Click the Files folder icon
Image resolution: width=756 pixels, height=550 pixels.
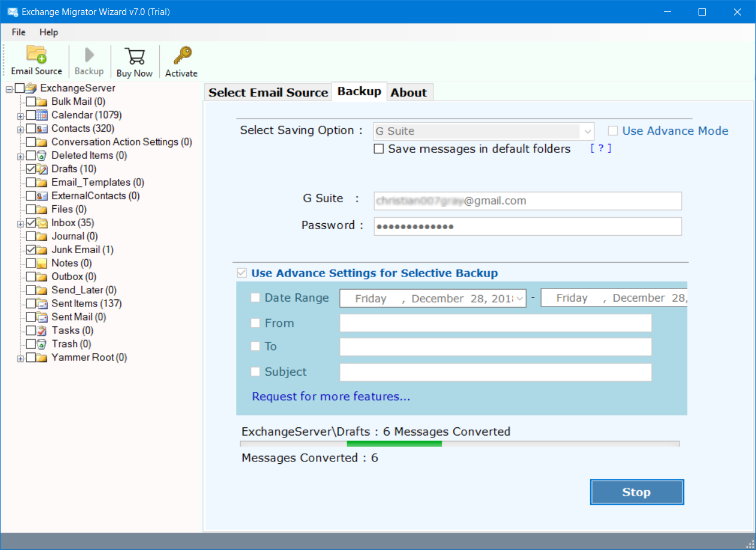point(42,209)
